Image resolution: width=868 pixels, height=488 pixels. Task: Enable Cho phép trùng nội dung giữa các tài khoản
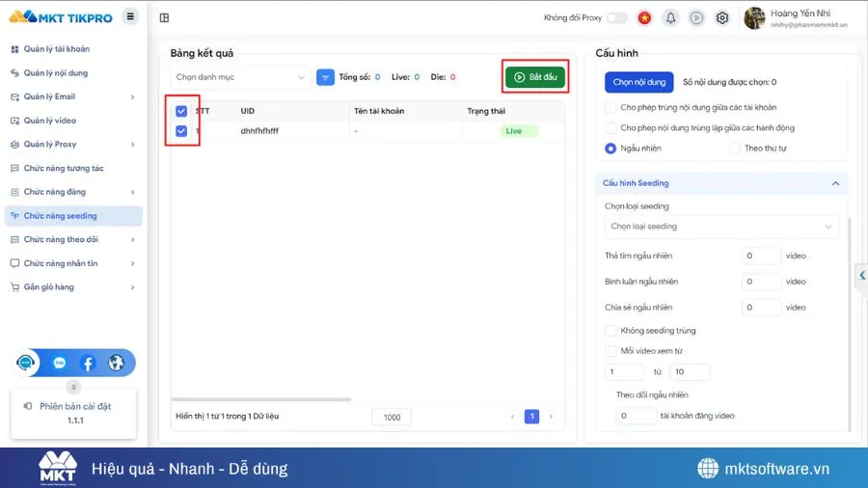(x=610, y=107)
